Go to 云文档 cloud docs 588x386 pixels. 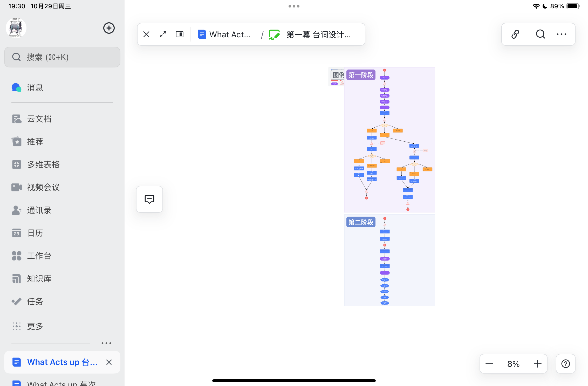tap(39, 119)
